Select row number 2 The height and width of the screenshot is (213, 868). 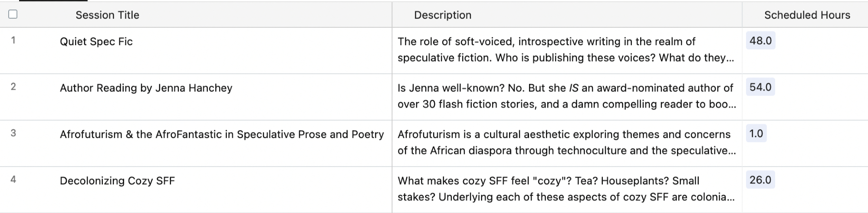point(13,87)
